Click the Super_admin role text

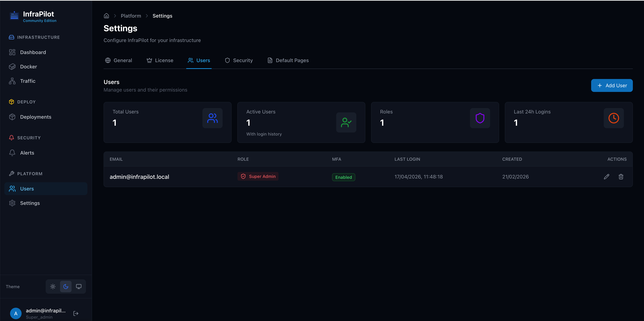coord(39,317)
